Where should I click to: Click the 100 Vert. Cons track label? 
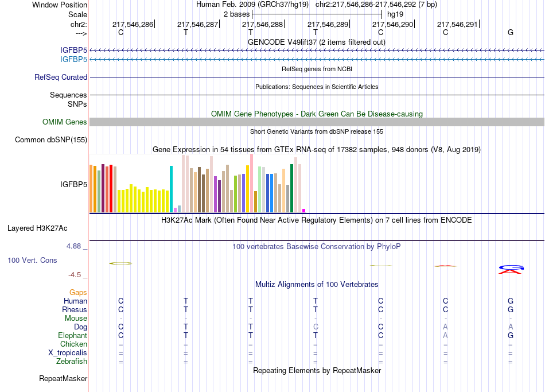click(x=32, y=260)
